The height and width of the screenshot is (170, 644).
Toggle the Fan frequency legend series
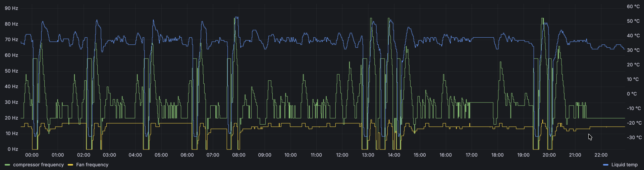[92, 165]
